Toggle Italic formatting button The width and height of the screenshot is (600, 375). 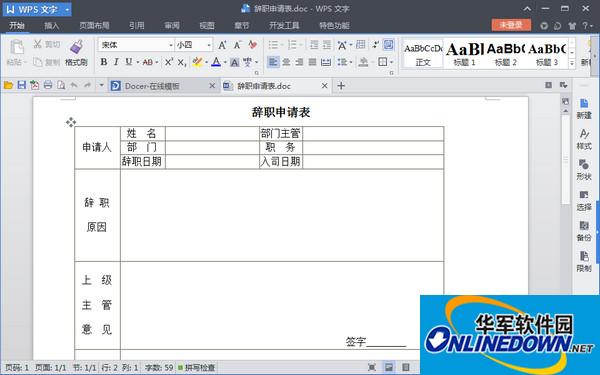[116, 62]
